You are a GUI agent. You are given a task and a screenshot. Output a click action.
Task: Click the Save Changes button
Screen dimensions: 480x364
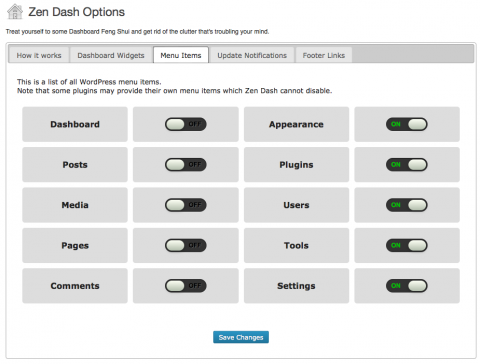[241, 337]
